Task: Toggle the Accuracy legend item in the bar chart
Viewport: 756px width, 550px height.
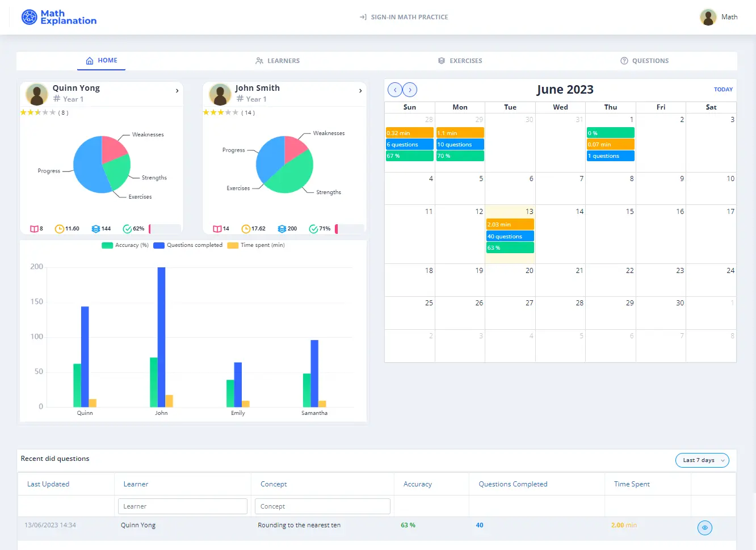Action: coord(125,245)
